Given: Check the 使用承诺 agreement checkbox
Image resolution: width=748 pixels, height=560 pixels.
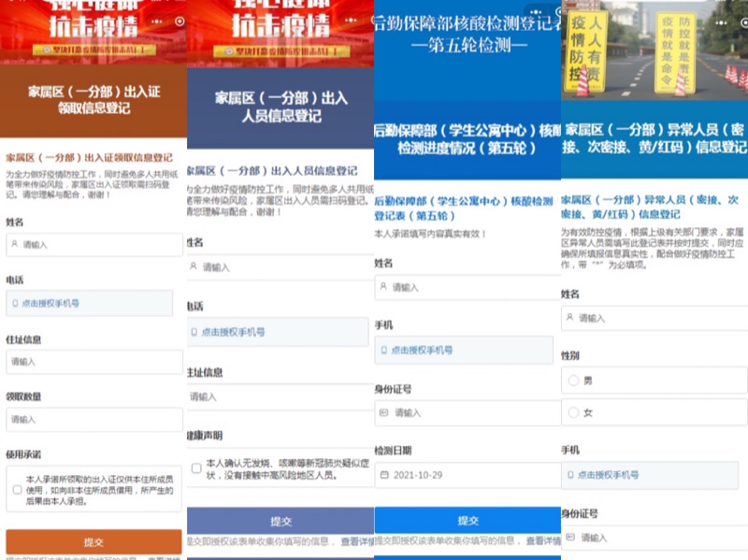Looking at the screenshot, I should point(17,489).
